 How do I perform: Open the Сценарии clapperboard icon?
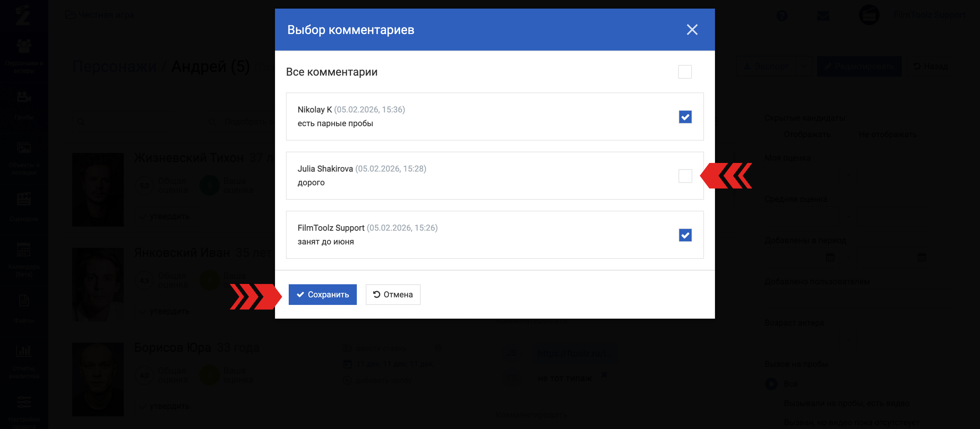pos(24,199)
